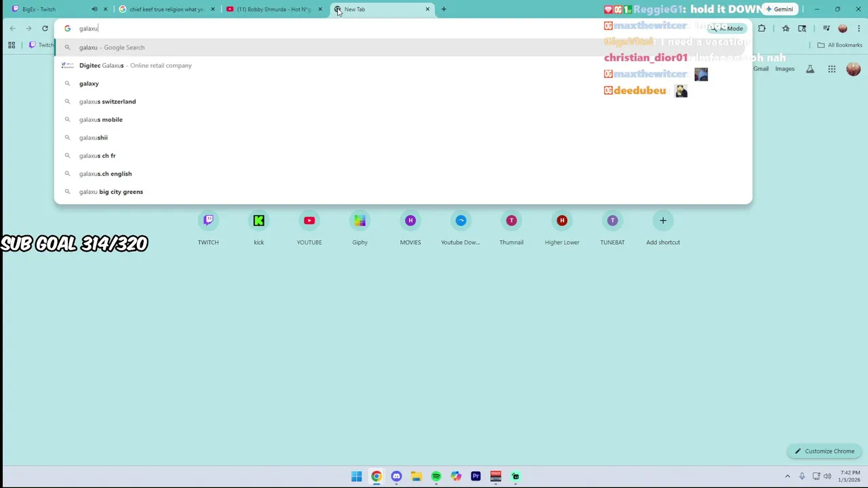Open the bookmarks bar apps grid icon
The width and height of the screenshot is (868, 488).
(12, 45)
